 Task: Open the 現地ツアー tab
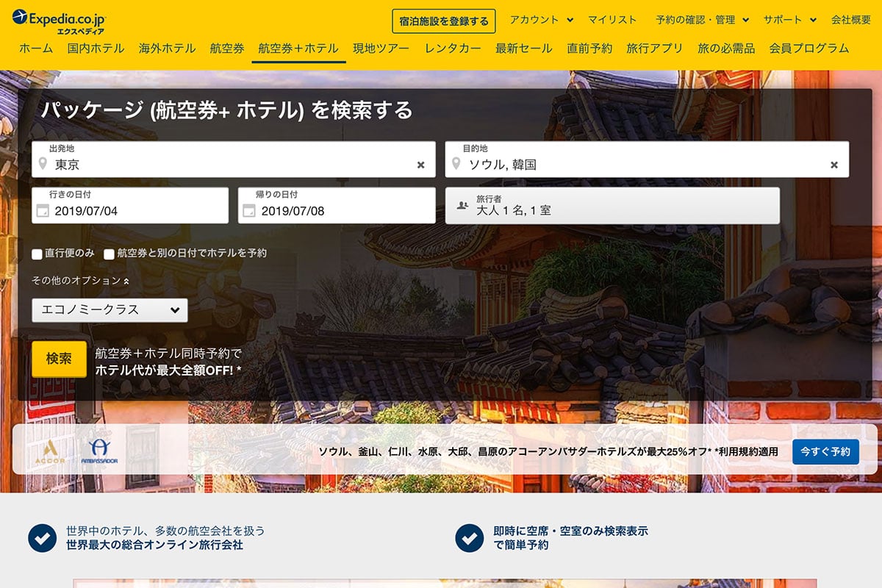coord(381,49)
